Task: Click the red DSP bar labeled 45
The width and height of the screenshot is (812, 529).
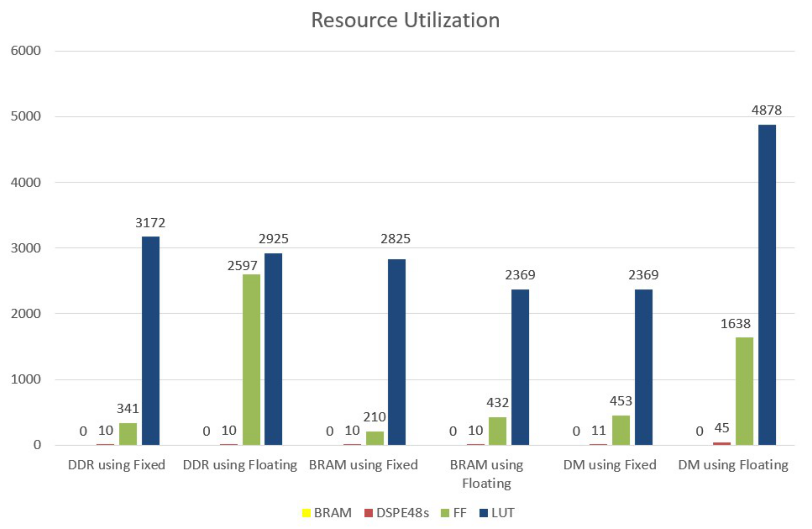Action: tap(722, 444)
